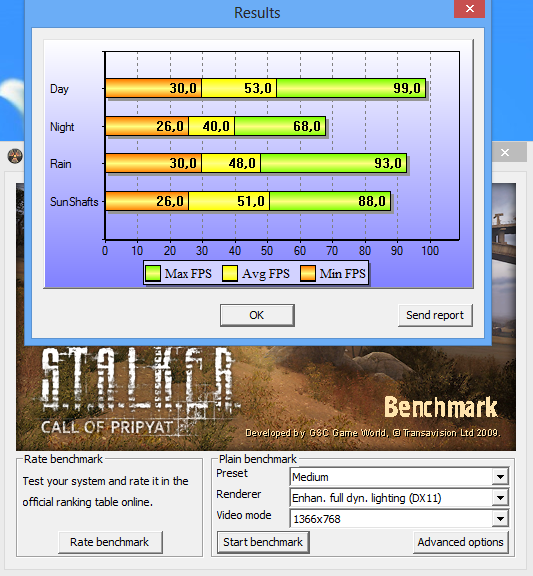Image resolution: width=533 pixels, height=576 pixels.
Task: Click the SunShafts max value 88,0
Action: point(372,201)
